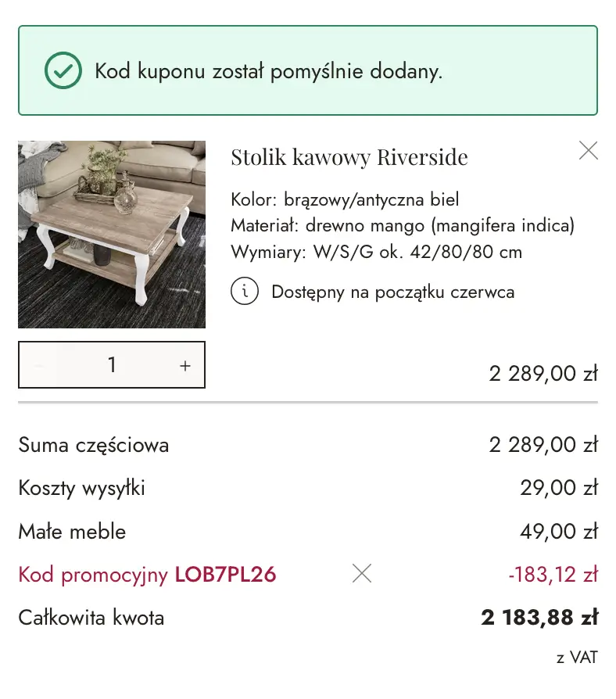Click the quantity input showing 1
The width and height of the screenshot is (616, 699).
(x=112, y=364)
